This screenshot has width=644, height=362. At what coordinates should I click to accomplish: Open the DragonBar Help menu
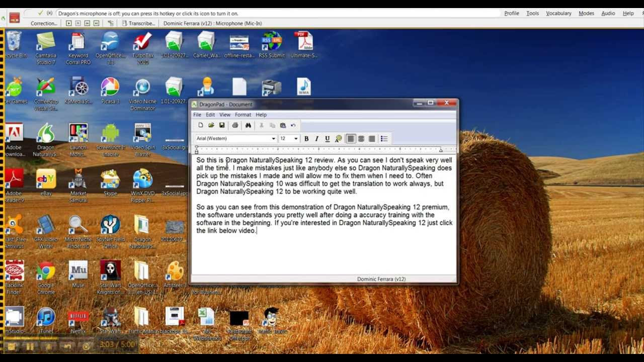628,14
